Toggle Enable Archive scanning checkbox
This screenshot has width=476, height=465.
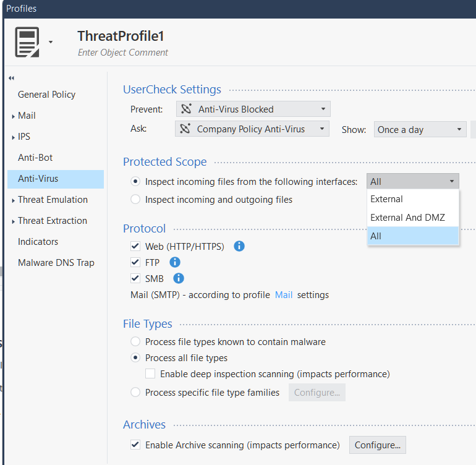[x=135, y=445]
